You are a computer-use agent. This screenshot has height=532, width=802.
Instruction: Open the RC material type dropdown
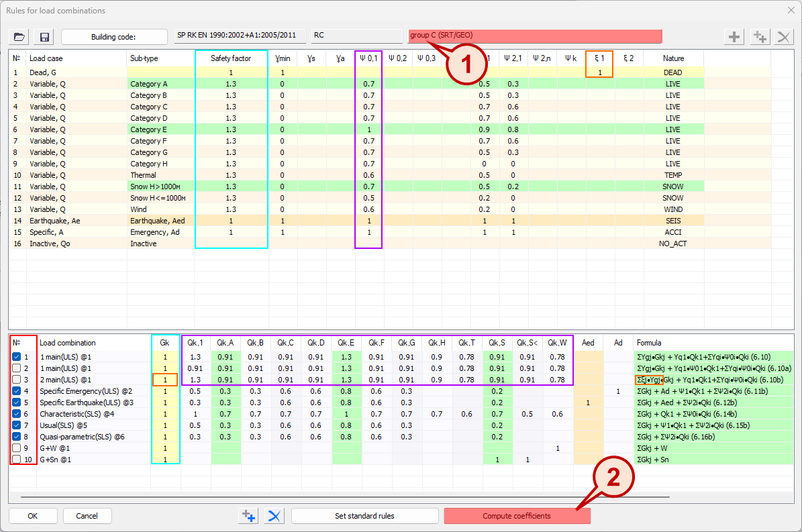(356, 36)
